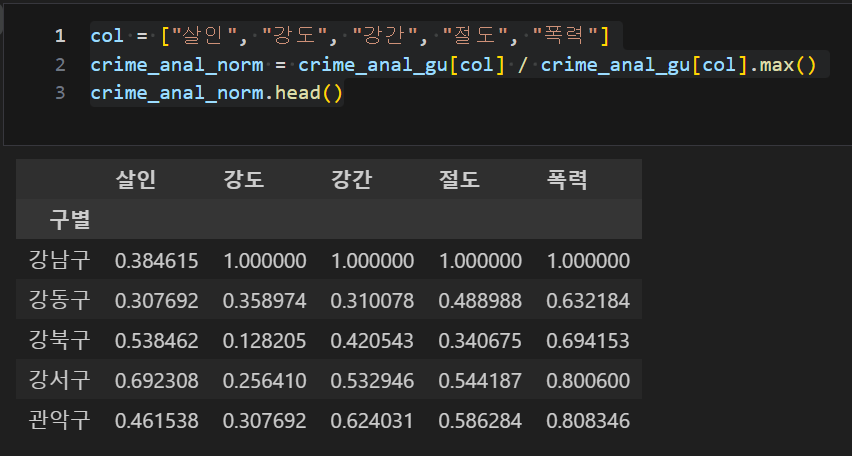
Task: Click the 1.000000 under 강간 for 강남구
Action: 372,261
